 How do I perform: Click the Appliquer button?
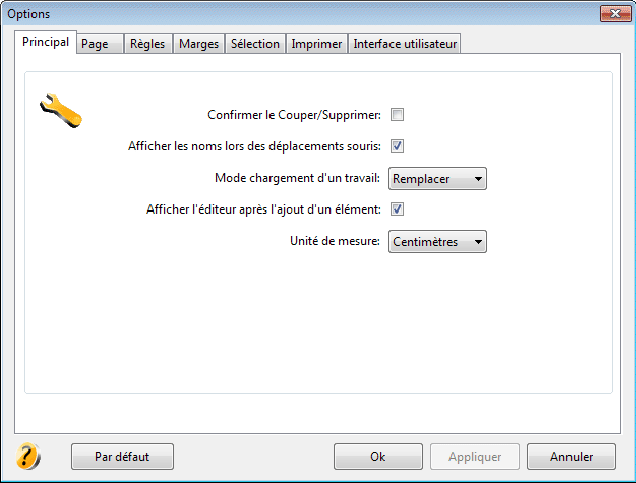(475, 457)
